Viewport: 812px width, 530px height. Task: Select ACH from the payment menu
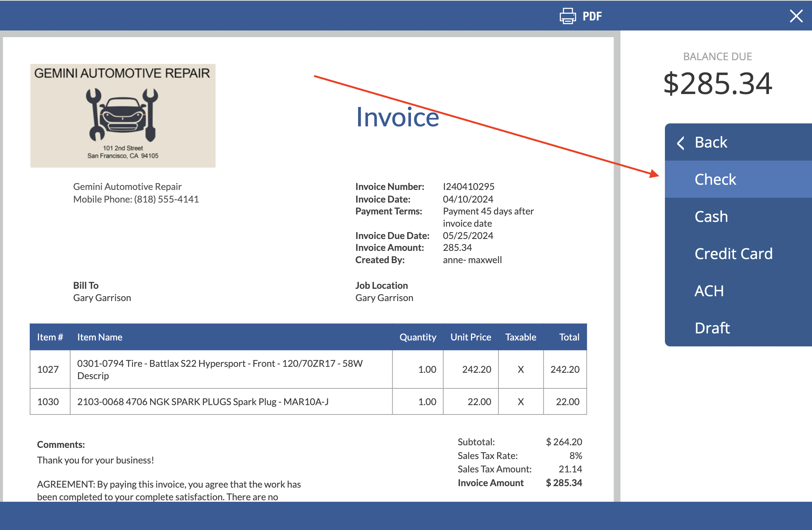709,291
